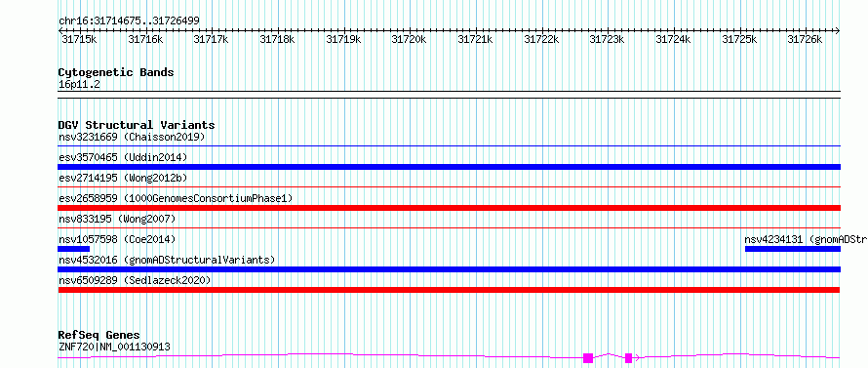
Task: Open variant esv2714195 (Wong2012b) label
Action: tap(123, 178)
